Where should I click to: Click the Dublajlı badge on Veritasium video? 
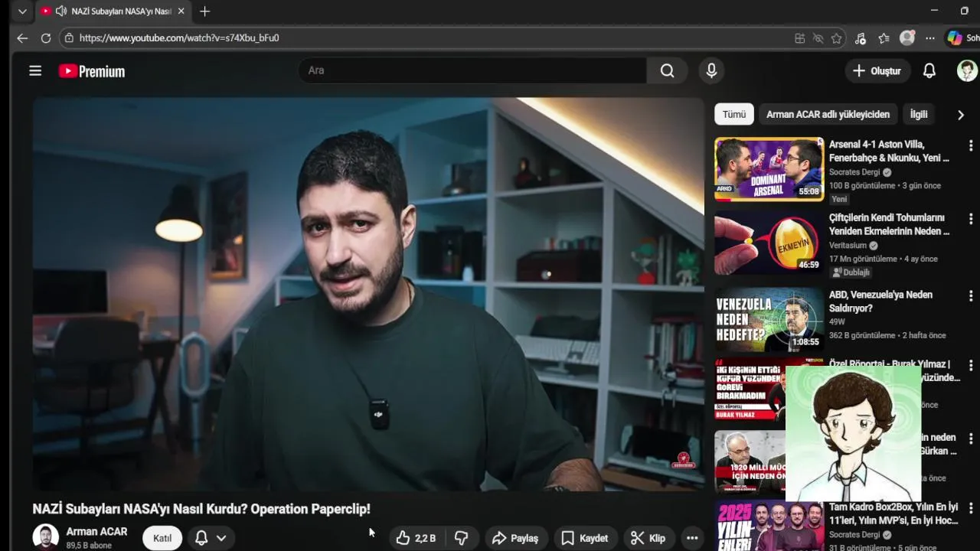851,272
